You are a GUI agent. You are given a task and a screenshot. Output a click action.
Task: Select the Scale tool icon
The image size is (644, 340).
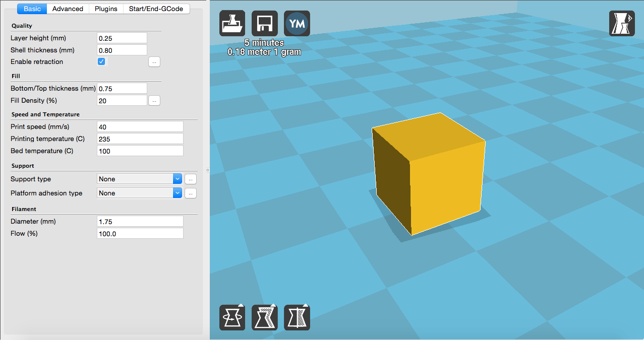coord(264,317)
